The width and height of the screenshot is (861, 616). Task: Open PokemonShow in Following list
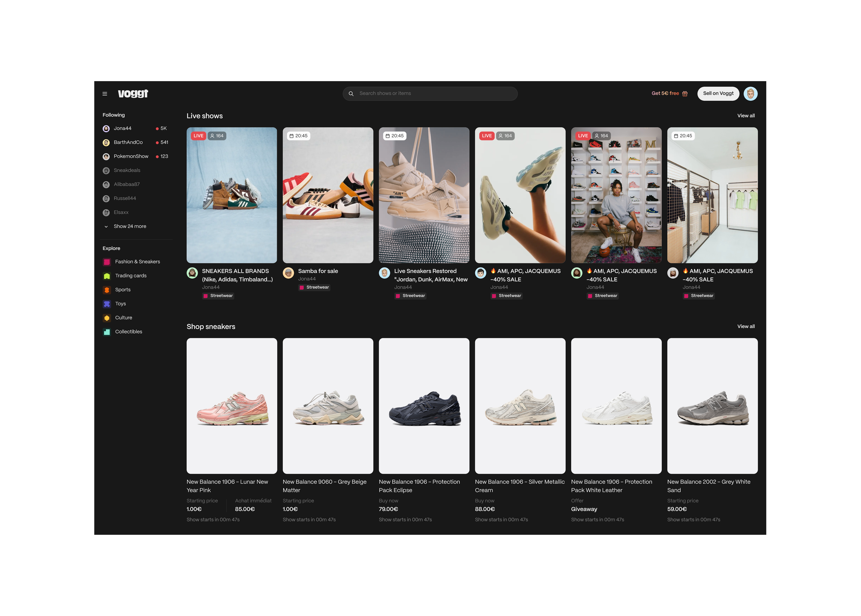130,157
